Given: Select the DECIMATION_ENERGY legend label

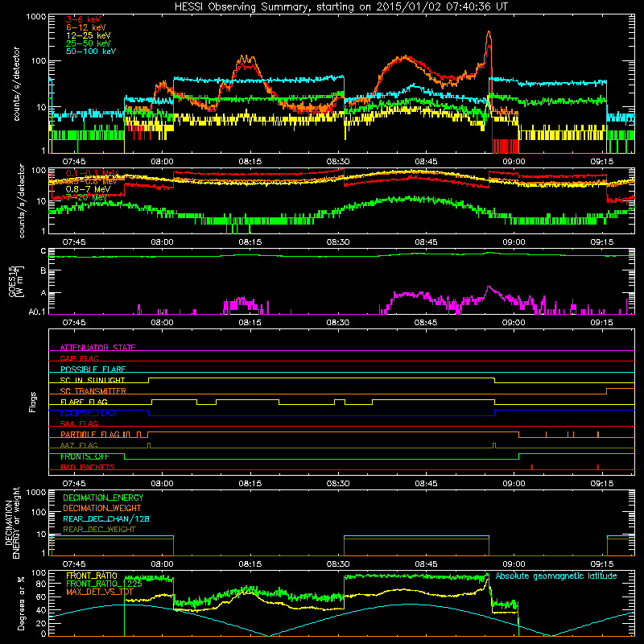Looking at the screenshot, I should coord(103,497).
